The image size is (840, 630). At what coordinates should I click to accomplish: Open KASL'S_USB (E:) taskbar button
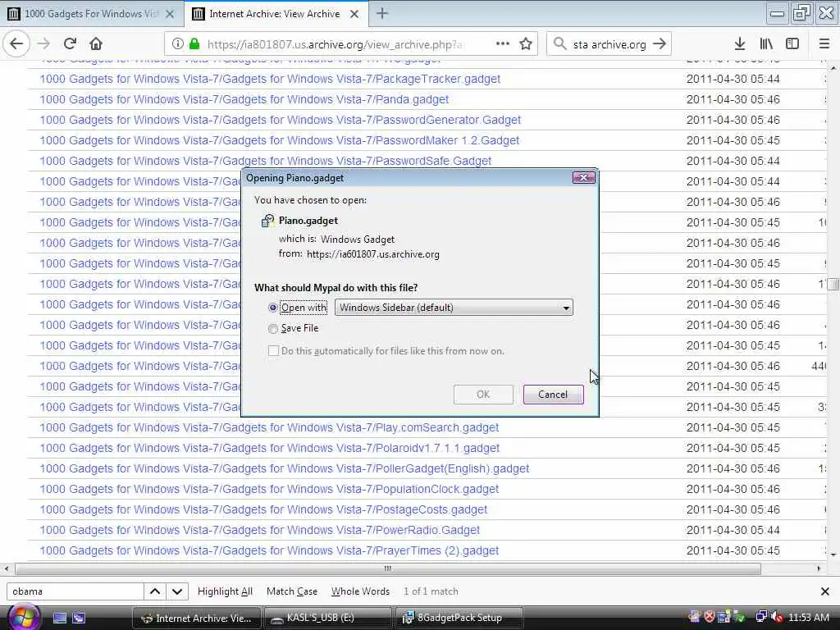point(327,619)
